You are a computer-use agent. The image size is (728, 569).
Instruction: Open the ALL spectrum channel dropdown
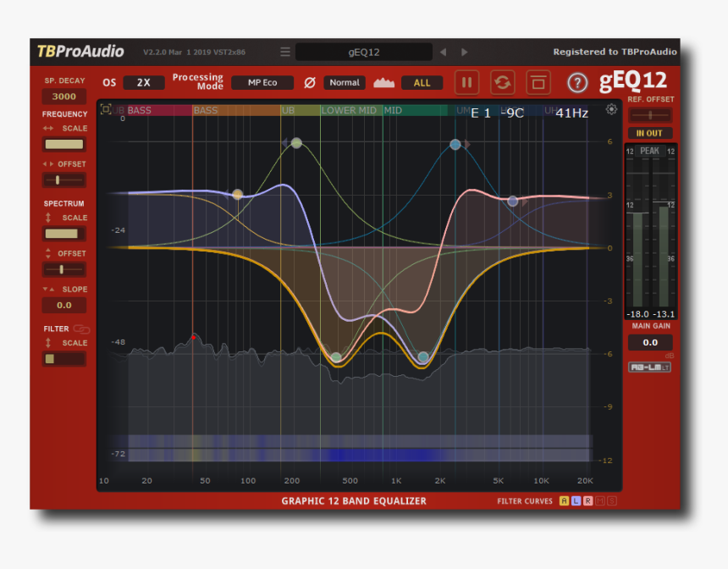422,83
